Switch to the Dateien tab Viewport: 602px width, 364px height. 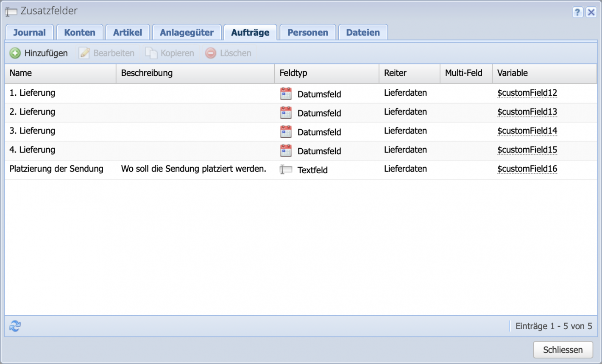pos(363,32)
